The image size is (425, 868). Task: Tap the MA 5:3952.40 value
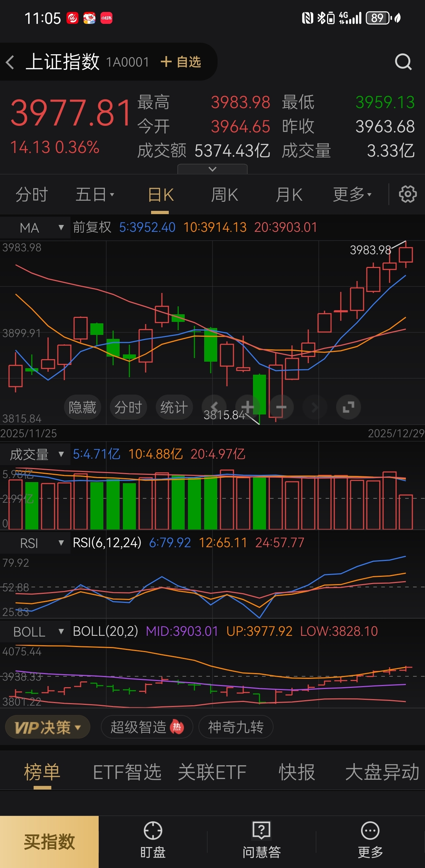click(147, 227)
